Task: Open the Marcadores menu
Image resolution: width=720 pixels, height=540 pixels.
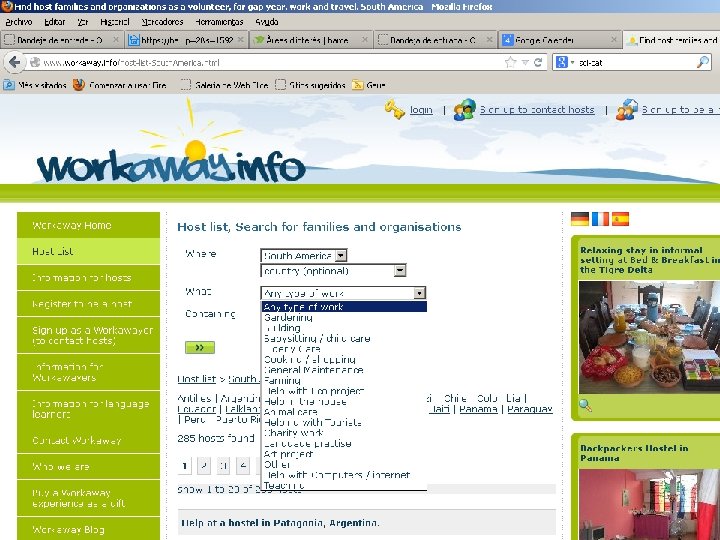Action: pos(162,22)
